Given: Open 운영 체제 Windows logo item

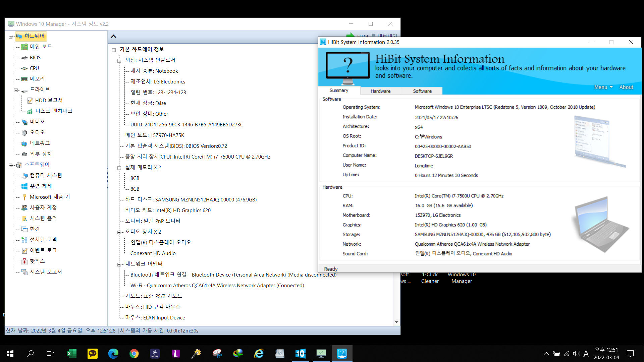Looking at the screenshot, I should [24, 186].
